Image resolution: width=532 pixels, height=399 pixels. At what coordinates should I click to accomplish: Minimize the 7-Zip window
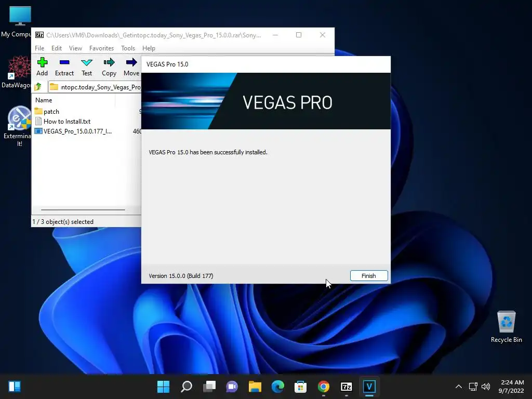[275, 35]
